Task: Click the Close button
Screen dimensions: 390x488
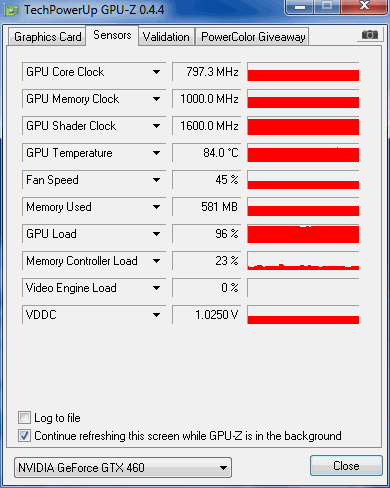Action: [x=346, y=466]
